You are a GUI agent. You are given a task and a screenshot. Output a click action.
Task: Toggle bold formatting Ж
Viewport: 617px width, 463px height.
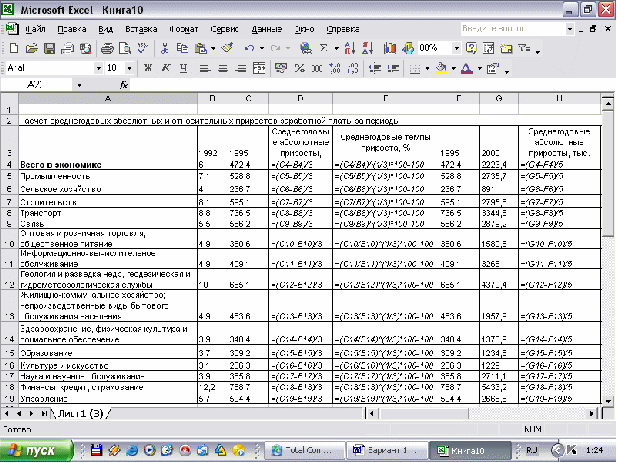point(148,68)
